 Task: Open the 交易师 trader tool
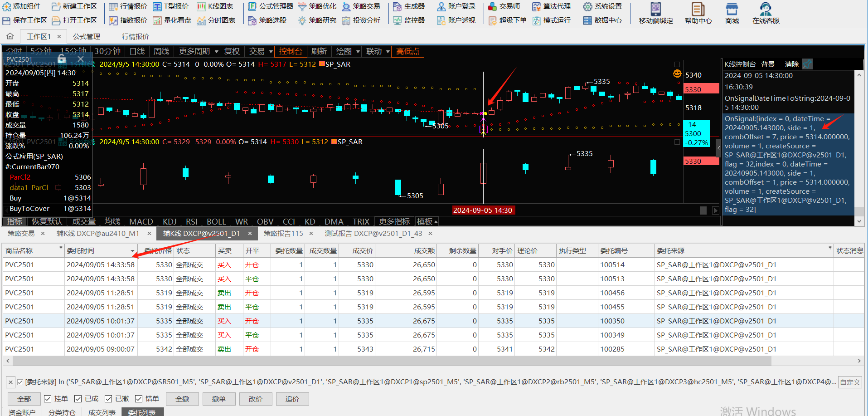click(x=504, y=6)
